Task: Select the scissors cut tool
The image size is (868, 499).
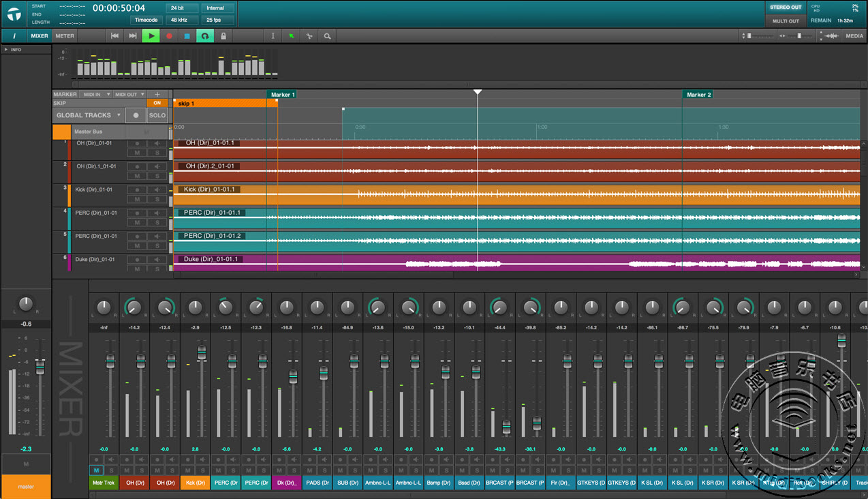Action: [309, 36]
